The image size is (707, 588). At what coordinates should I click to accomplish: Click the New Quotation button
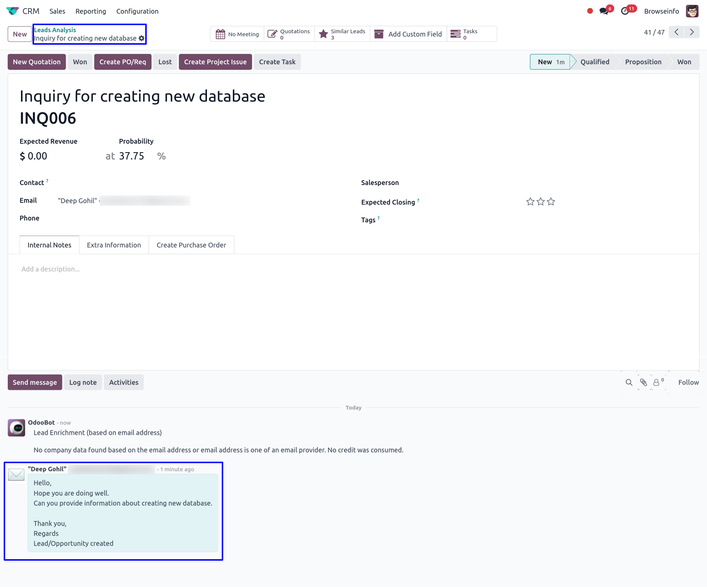pyautogui.click(x=37, y=62)
